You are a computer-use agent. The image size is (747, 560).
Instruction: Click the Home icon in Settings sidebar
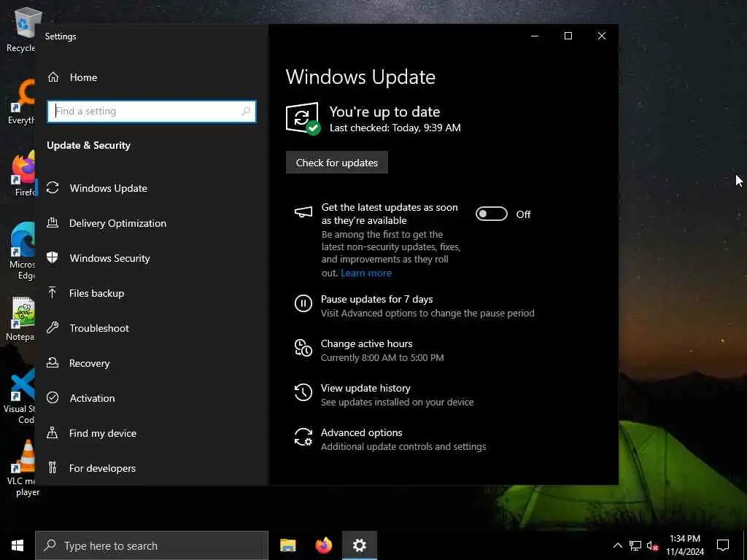pyautogui.click(x=53, y=77)
